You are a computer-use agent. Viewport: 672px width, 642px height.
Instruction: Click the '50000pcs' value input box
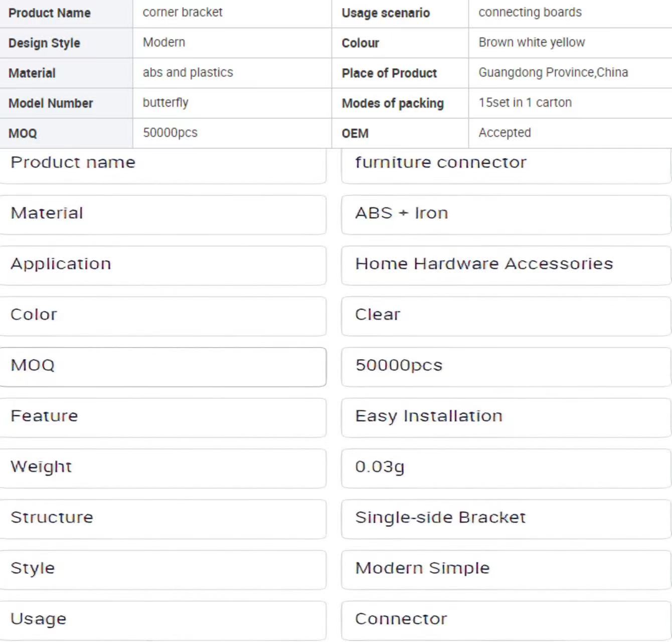pyautogui.click(x=506, y=367)
